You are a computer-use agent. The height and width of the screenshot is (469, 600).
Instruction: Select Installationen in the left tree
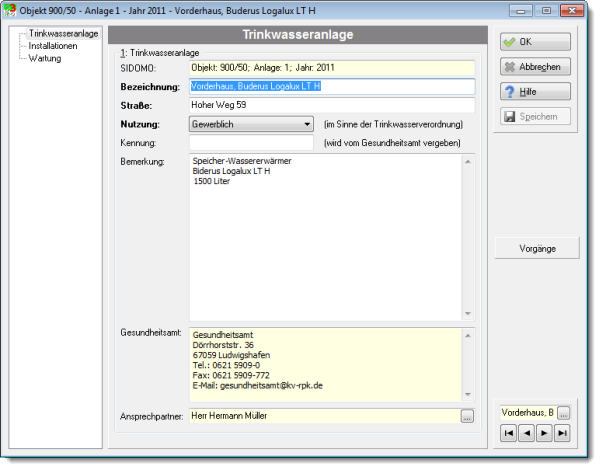(x=53, y=46)
